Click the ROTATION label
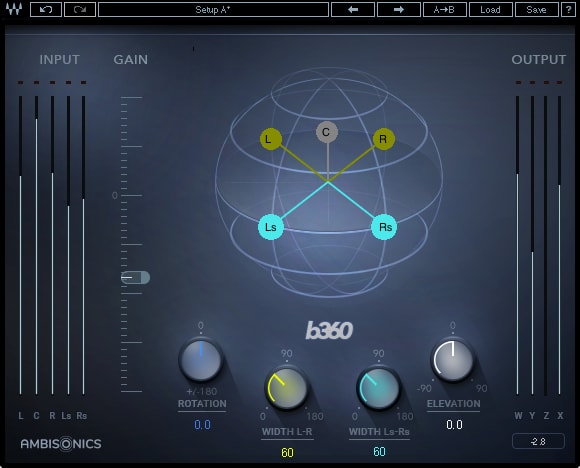The image size is (580, 468). [202, 404]
